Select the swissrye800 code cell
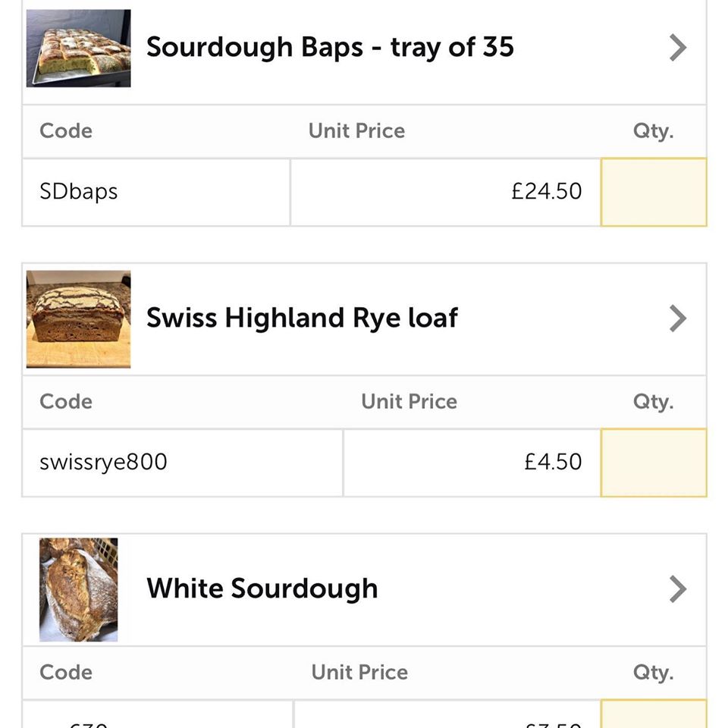The image size is (728, 728). click(x=182, y=463)
